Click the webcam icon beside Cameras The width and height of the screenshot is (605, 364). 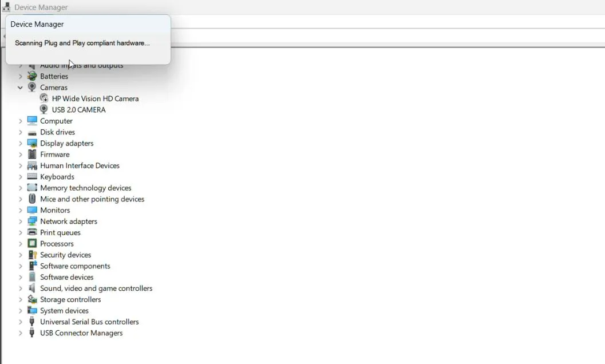coord(32,88)
